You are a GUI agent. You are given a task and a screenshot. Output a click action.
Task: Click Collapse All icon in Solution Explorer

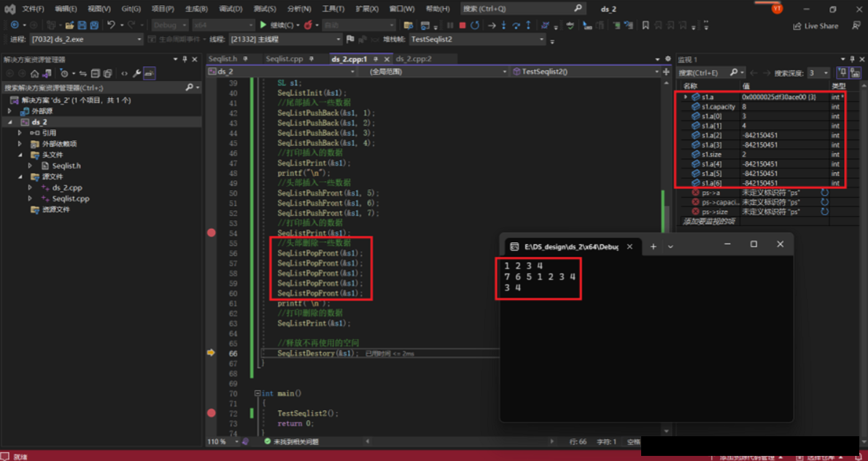[x=96, y=74]
